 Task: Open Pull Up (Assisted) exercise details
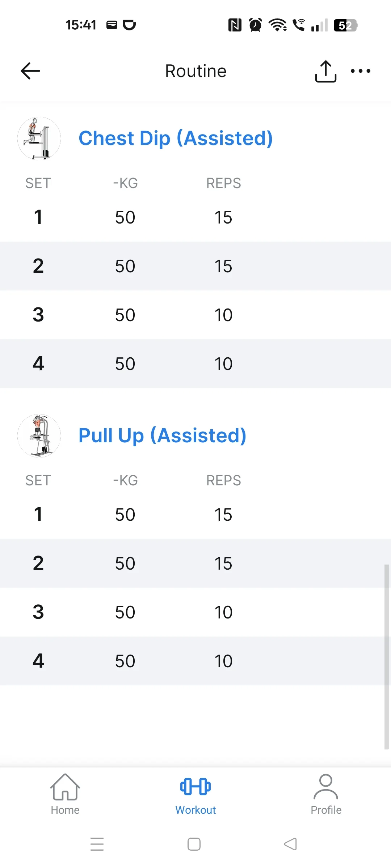coord(162,435)
